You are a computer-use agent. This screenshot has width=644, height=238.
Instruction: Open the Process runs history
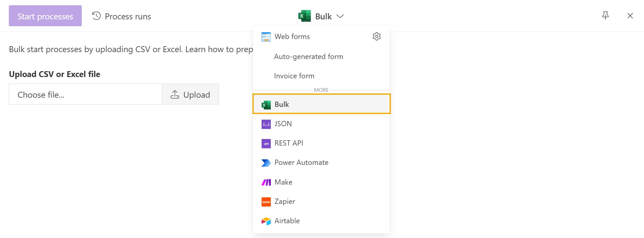point(121,16)
